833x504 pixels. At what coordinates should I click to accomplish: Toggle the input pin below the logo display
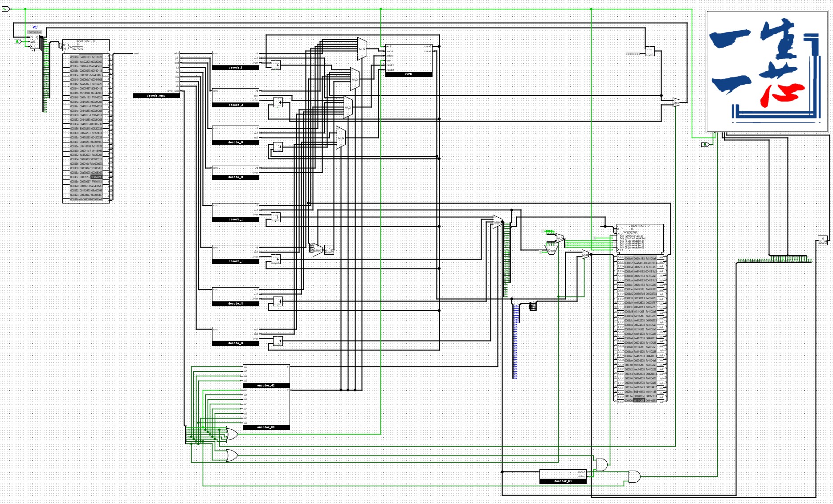705,144
